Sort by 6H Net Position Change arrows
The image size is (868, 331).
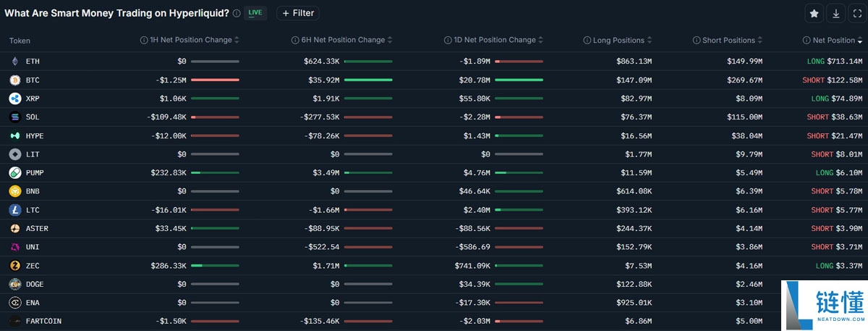point(389,41)
